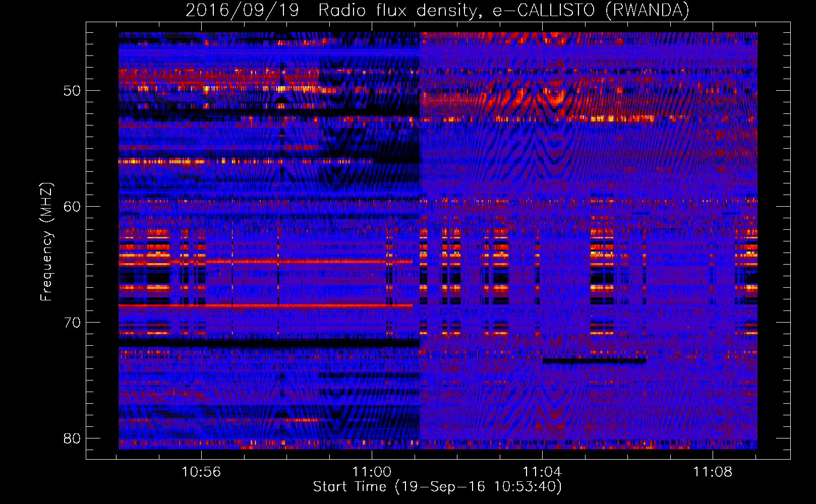Viewport: 816px width, 504px height.
Task: Click the 11:08 time tick label
Action: point(713,472)
